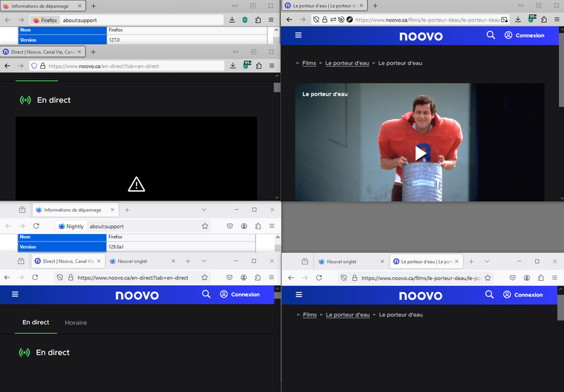
Task: Click Noovo logo in Firefox 127 film window
Action: [x=421, y=36]
